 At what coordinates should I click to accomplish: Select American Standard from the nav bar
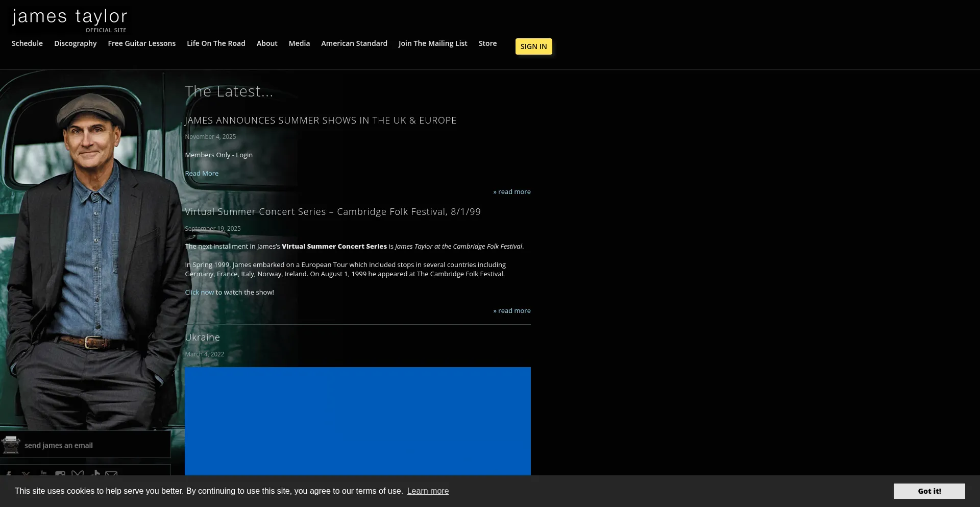[354, 43]
